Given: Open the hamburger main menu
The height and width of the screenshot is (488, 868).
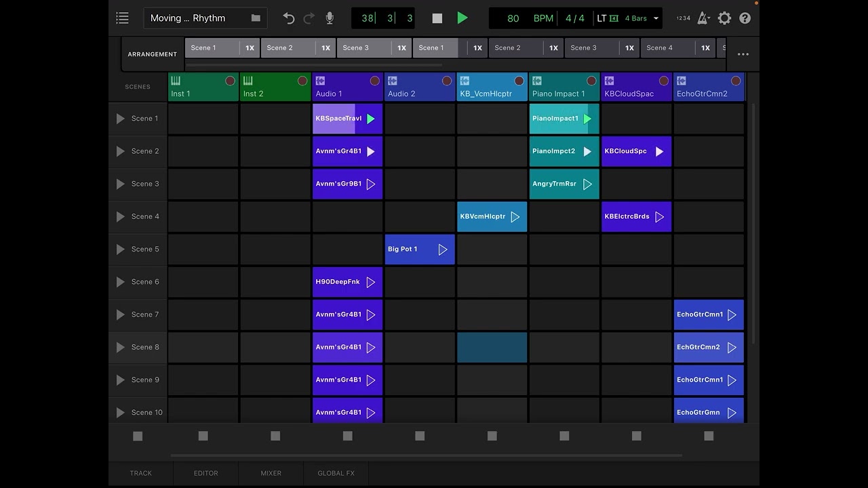Looking at the screenshot, I should pyautogui.click(x=122, y=18).
